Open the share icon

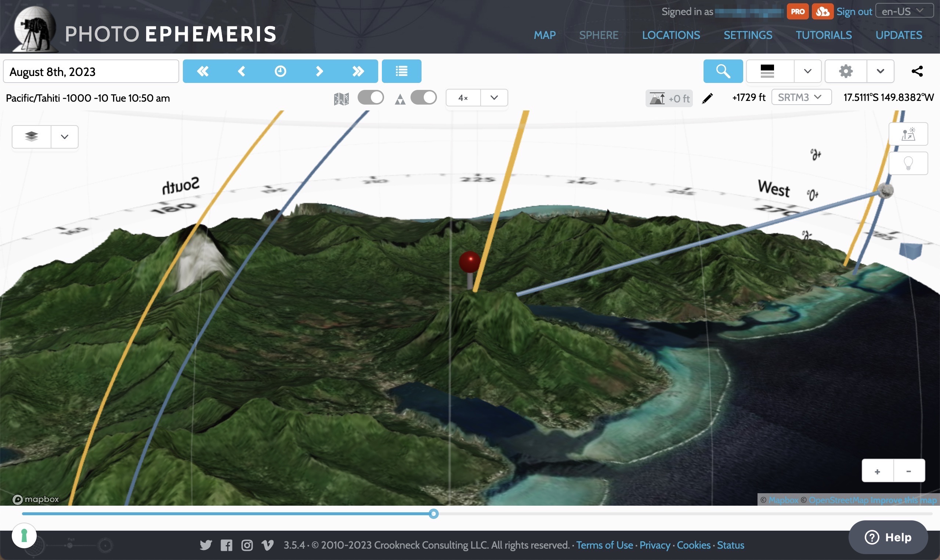pyautogui.click(x=917, y=71)
